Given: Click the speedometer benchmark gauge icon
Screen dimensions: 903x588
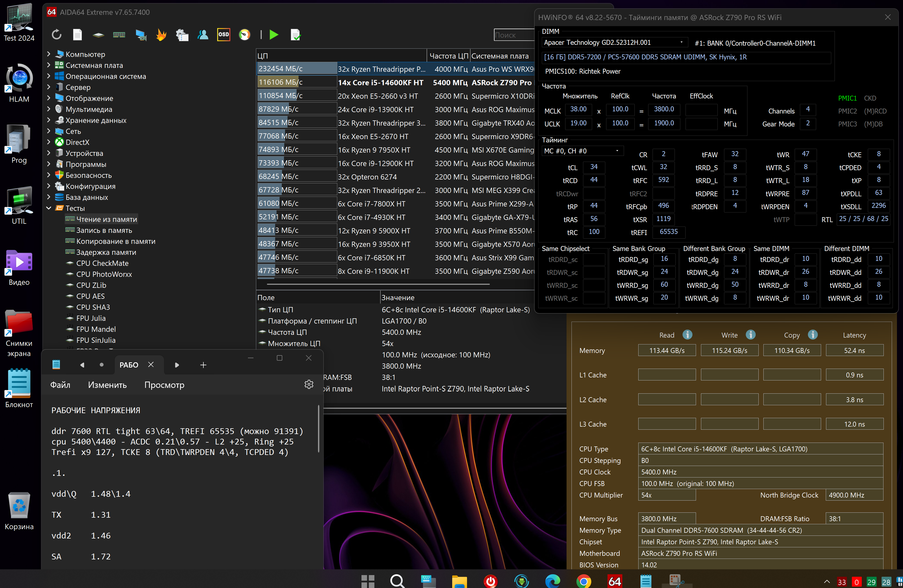Looking at the screenshot, I should click(x=244, y=35).
